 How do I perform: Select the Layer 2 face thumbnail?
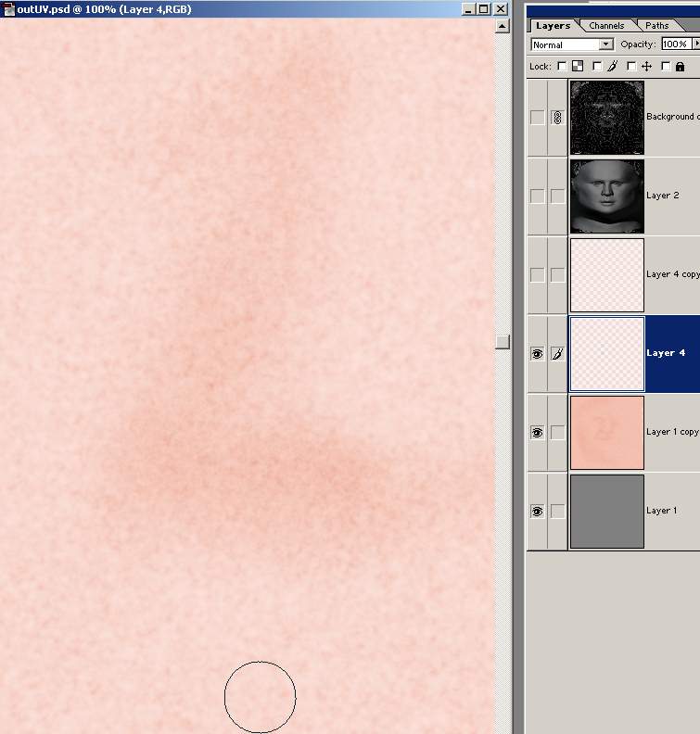tap(606, 196)
